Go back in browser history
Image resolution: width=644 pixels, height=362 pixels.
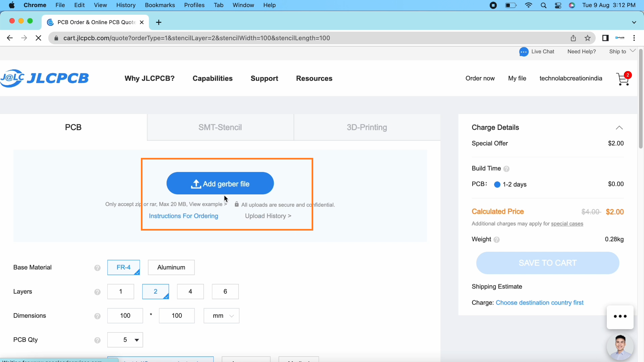click(10, 38)
